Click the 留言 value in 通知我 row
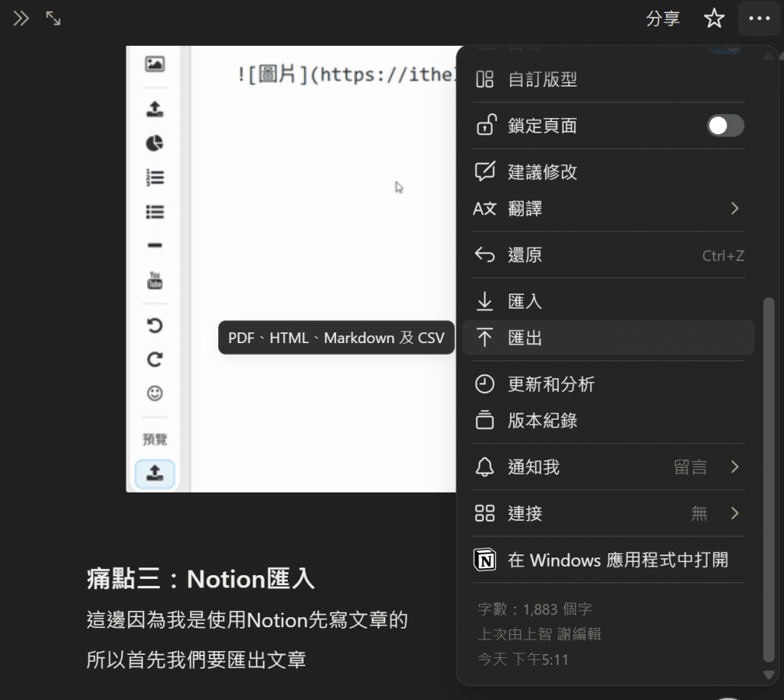The height and width of the screenshot is (700, 784). (x=690, y=467)
